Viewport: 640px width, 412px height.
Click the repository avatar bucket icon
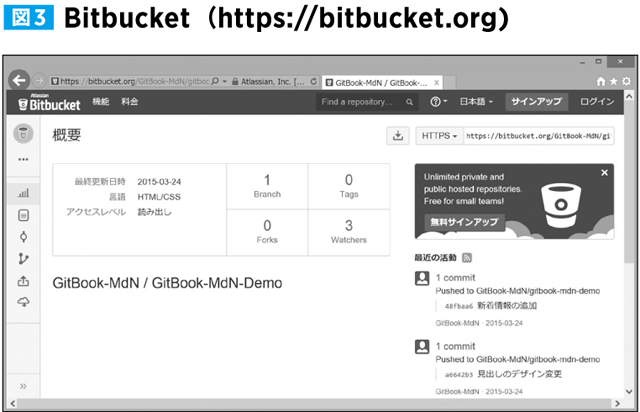coord(23,134)
